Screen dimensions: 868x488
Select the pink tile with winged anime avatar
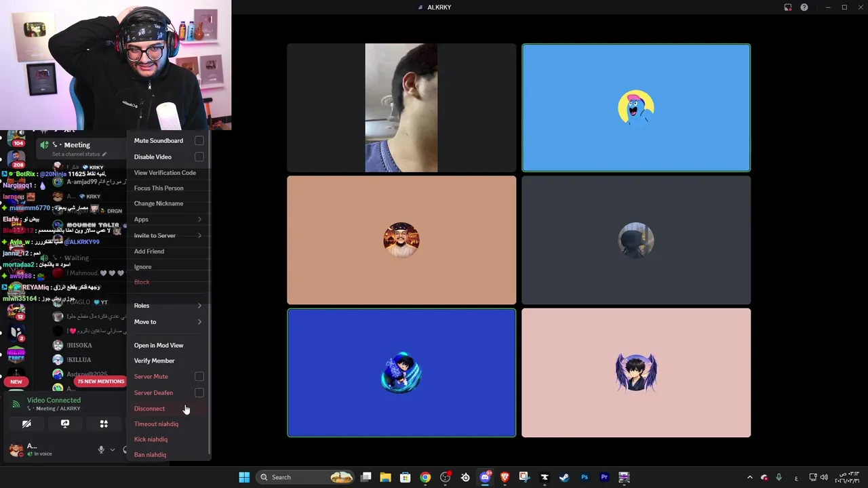[x=636, y=373]
